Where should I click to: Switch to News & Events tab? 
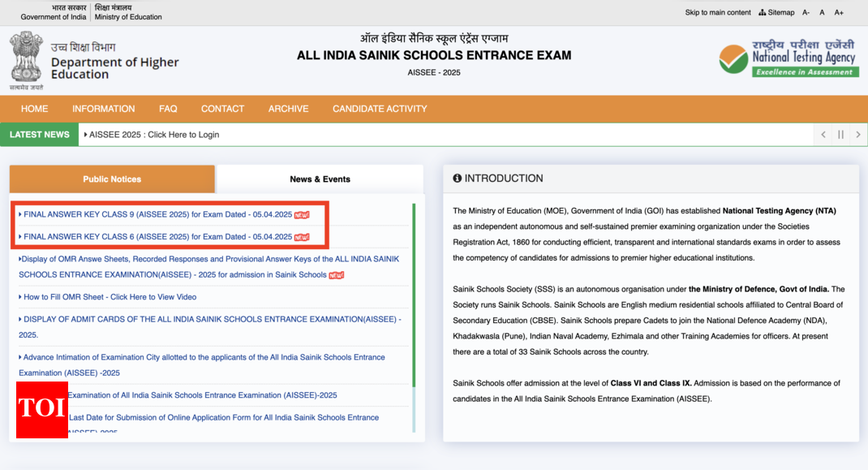click(x=320, y=179)
